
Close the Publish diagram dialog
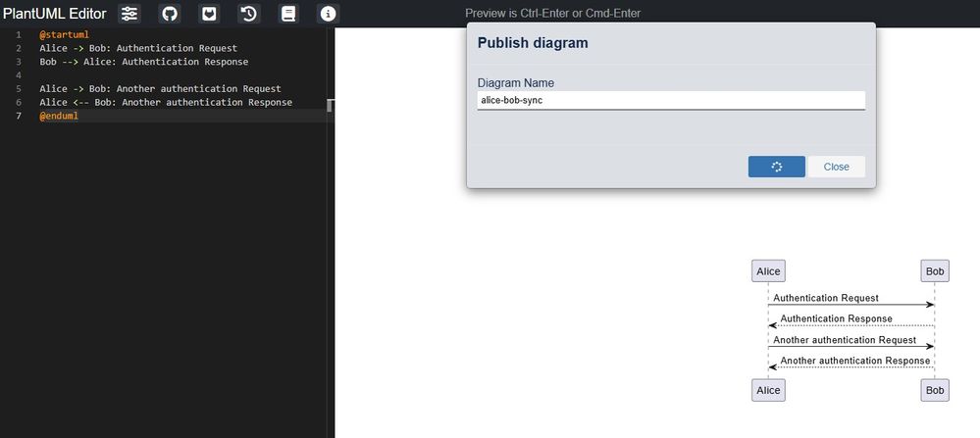pos(836,167)
